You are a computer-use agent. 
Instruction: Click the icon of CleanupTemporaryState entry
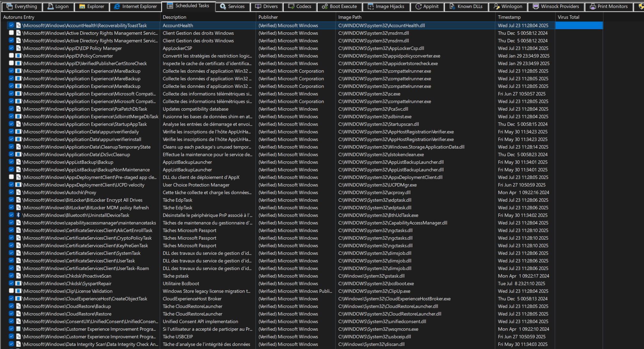point(18,147)
